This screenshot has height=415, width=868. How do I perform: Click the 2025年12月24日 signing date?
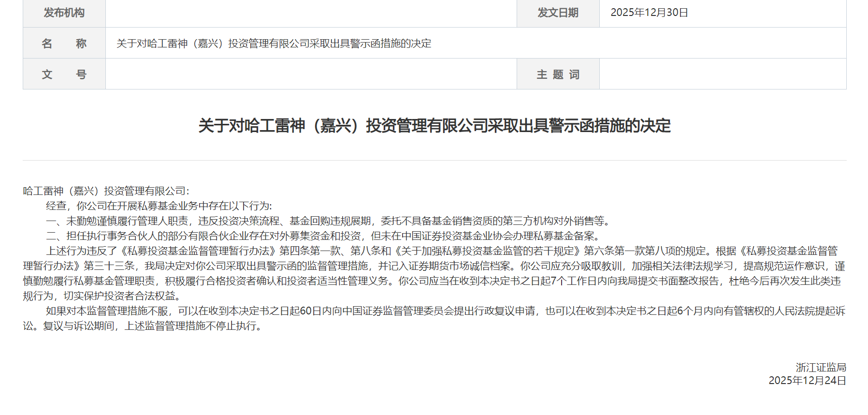tap(807, 381)
